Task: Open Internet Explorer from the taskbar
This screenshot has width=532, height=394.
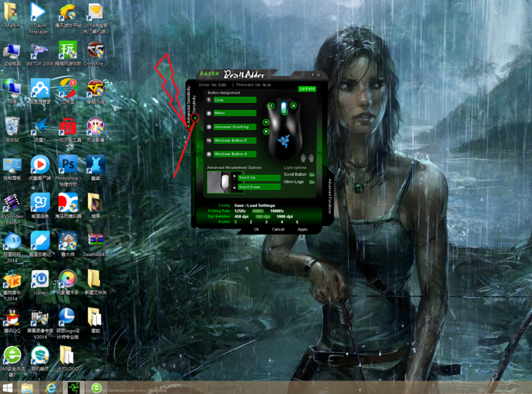Action: click(51, 388)
